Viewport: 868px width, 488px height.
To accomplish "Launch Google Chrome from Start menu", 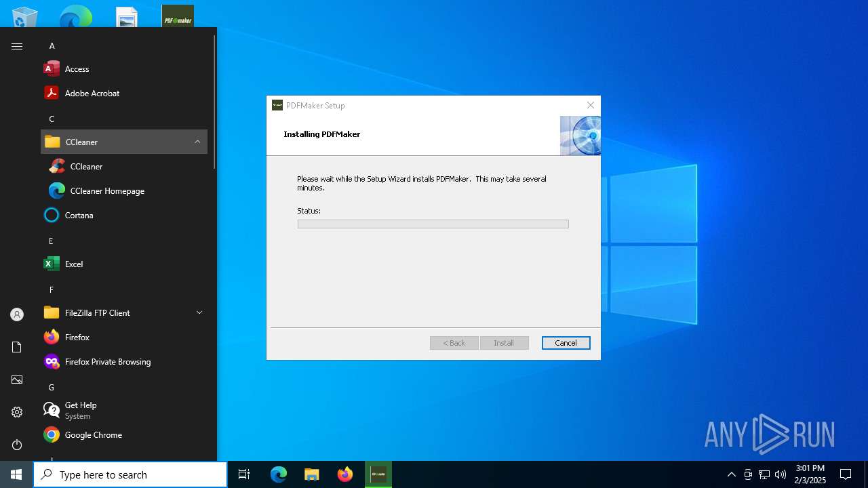I will 124,434.
